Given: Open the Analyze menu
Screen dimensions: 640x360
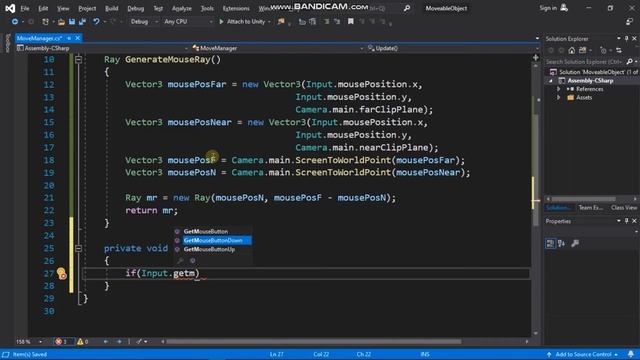Looking at the screenshot, I should tap(182, 8).
